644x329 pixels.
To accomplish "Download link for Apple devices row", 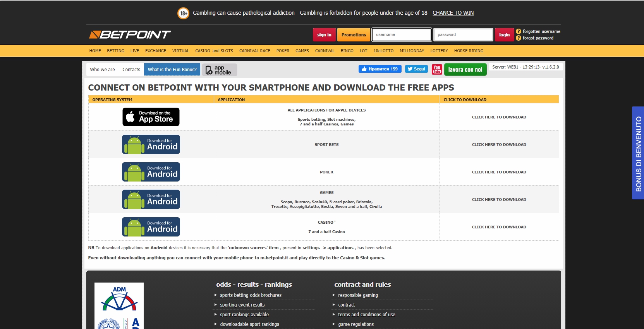I will click(x=499, y=117).
